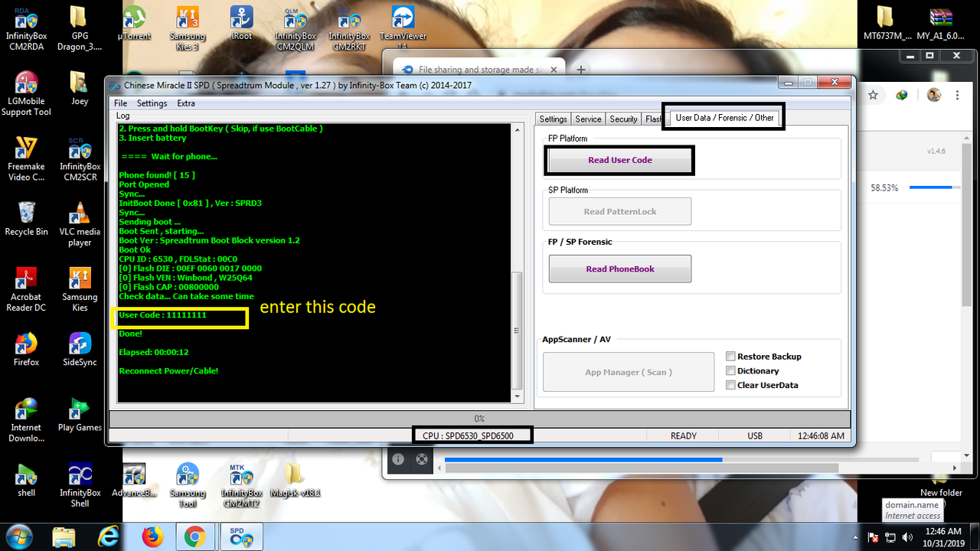
Task: Open the Joey folder on the desktop
Action: (x=79, y=88)
